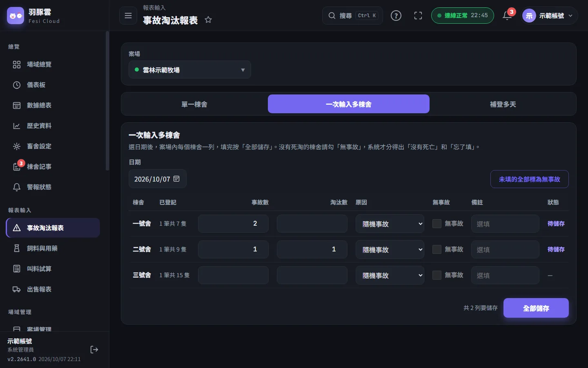588x368 pixels.
Task: Click the sidebar vertical scrollbar
Action: coord(107,101)
